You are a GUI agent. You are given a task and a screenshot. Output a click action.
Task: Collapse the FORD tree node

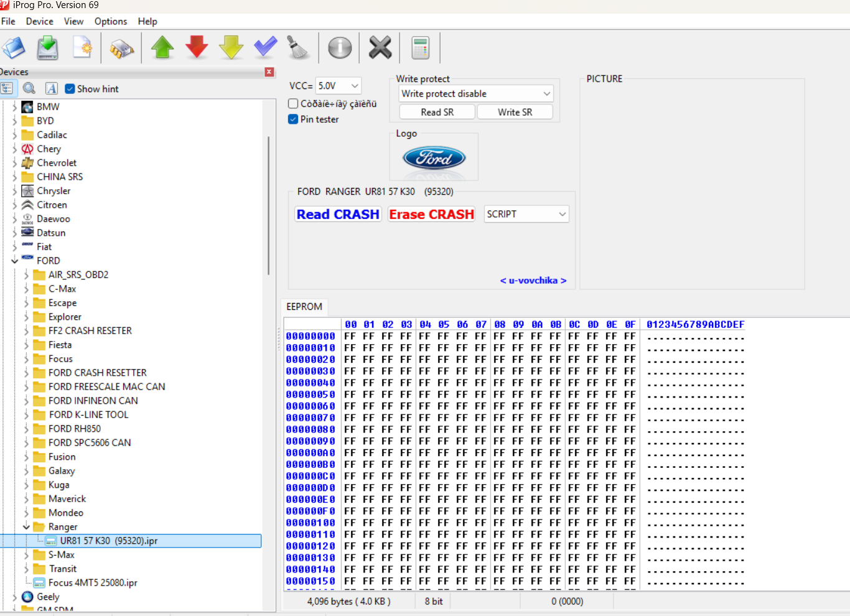[14, 261]
